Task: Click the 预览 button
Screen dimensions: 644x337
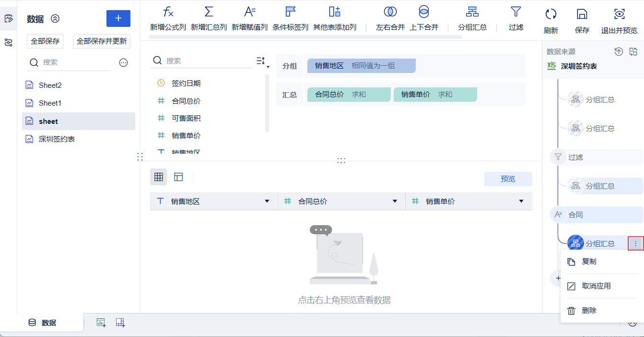Action: [508, 179]
